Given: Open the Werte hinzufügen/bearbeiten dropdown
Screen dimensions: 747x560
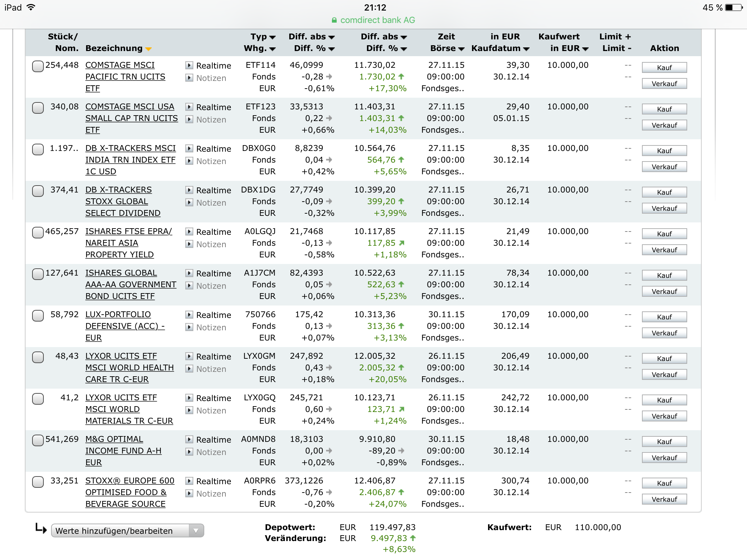Looking at the screenshot, I should (x=127, y=531).
